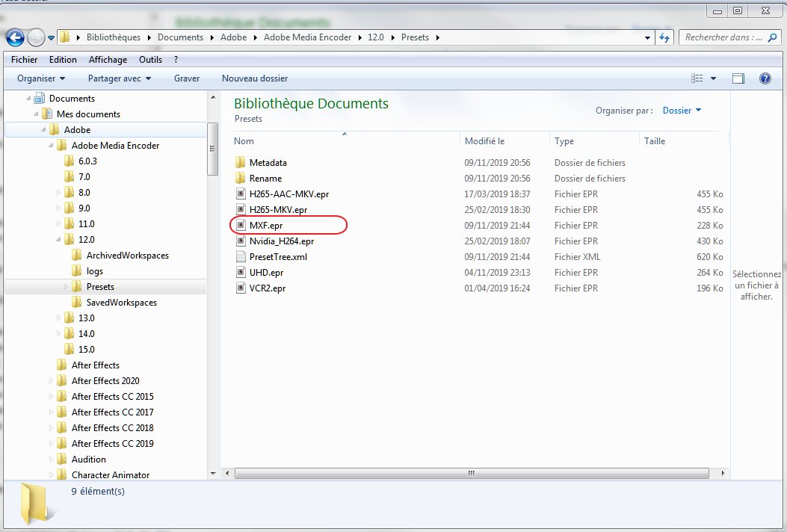787x532 pixels.
Task: Expand the 9.0 folder in the tree
Action: [58, 208]
